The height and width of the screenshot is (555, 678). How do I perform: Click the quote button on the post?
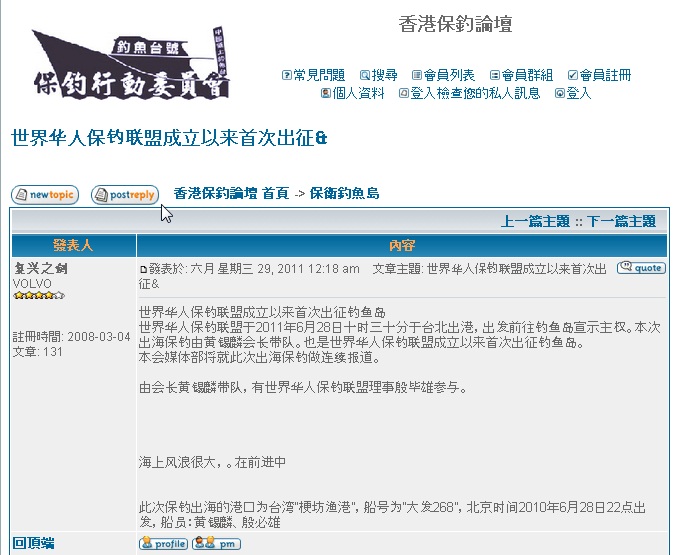641,268
